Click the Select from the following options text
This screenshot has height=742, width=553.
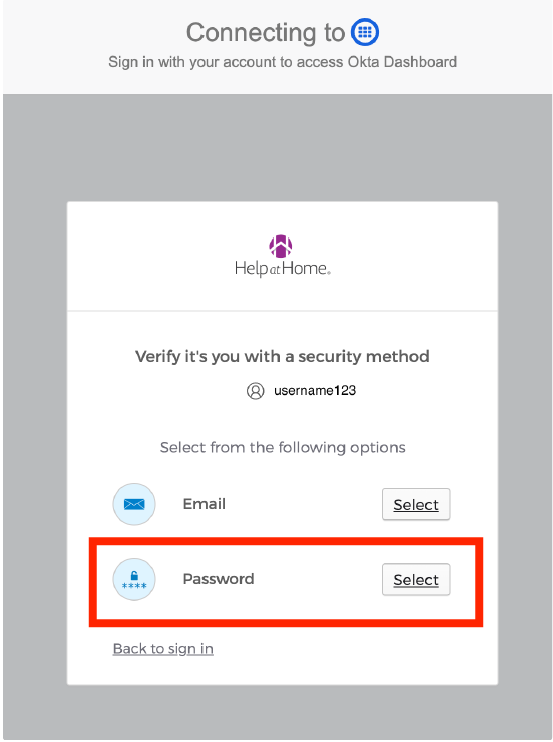click(282, 448)
